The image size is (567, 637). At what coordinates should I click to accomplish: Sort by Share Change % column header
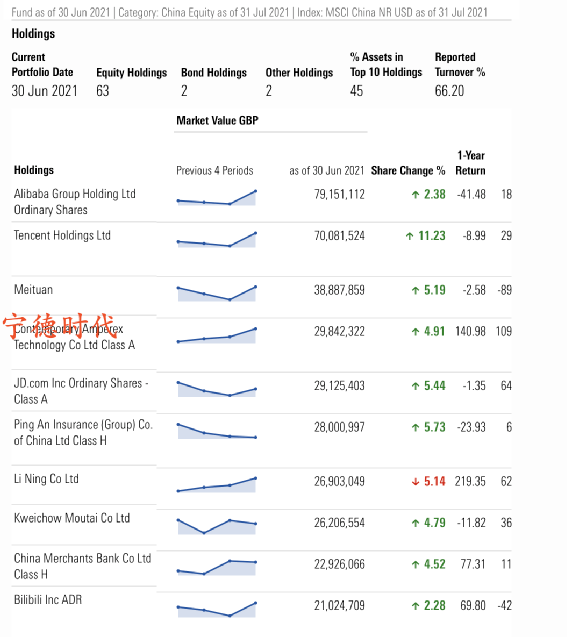coord(408,171)
